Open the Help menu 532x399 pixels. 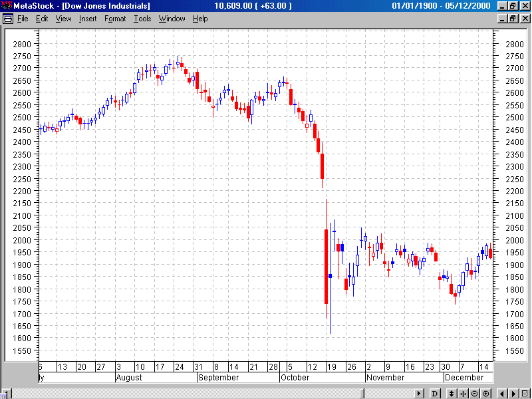point(200,19)
